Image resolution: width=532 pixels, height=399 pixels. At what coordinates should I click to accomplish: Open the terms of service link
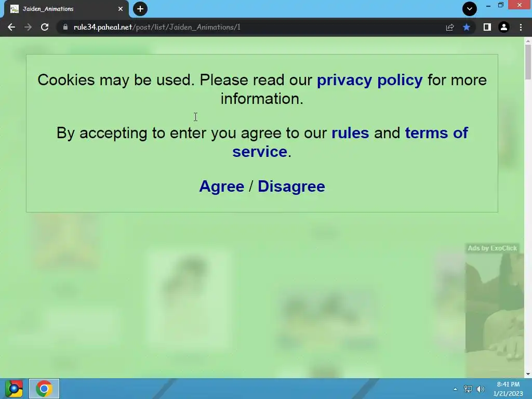click(350, 142)
